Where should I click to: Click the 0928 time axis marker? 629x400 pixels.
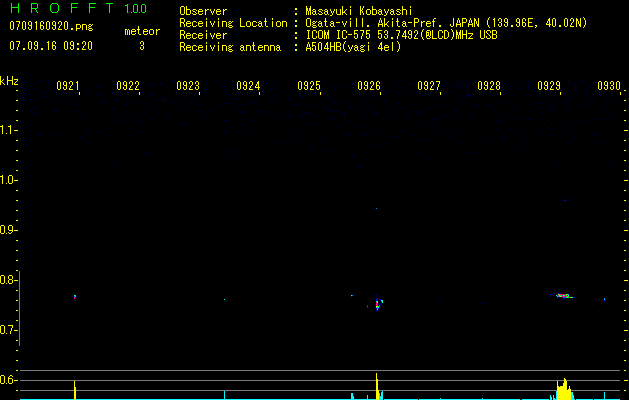pos(489,86)
